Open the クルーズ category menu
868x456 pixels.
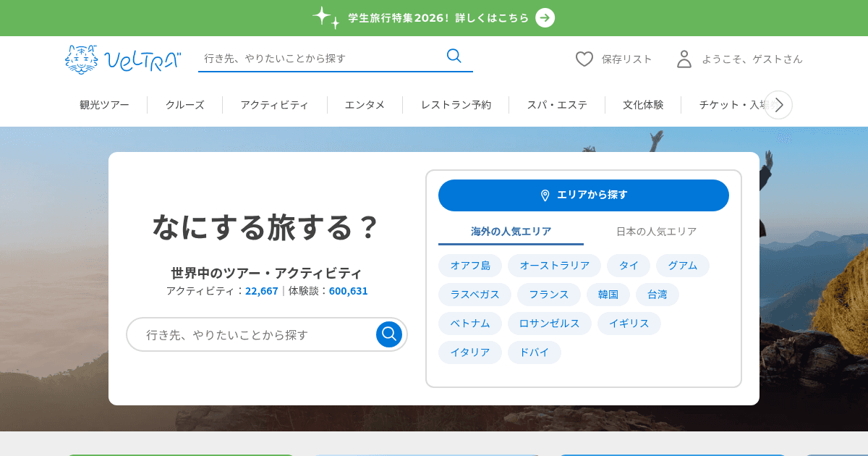[184, 105]
